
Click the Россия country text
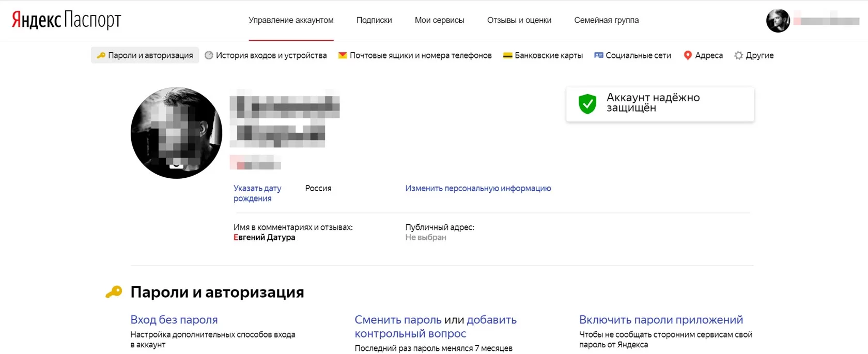point(318,188)
